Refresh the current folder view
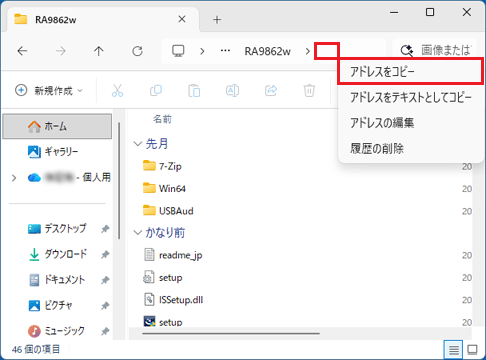The image size is (486, 360). coord(137,51)
